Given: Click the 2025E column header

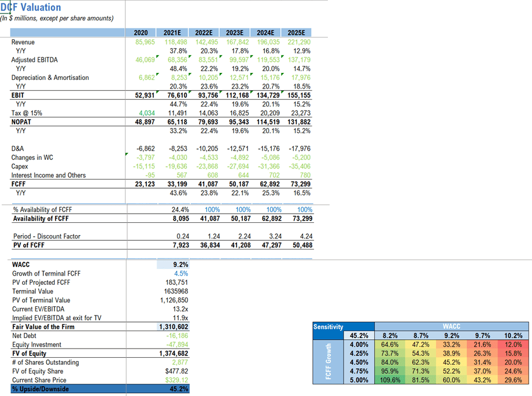Looking at the screenshot, I should tap(296, 32).
